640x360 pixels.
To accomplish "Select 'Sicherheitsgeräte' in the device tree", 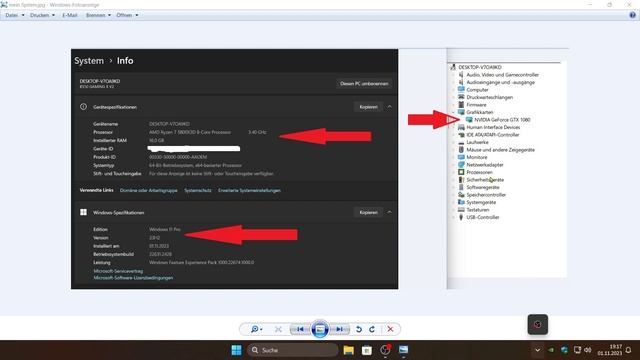I will point(485,180).
